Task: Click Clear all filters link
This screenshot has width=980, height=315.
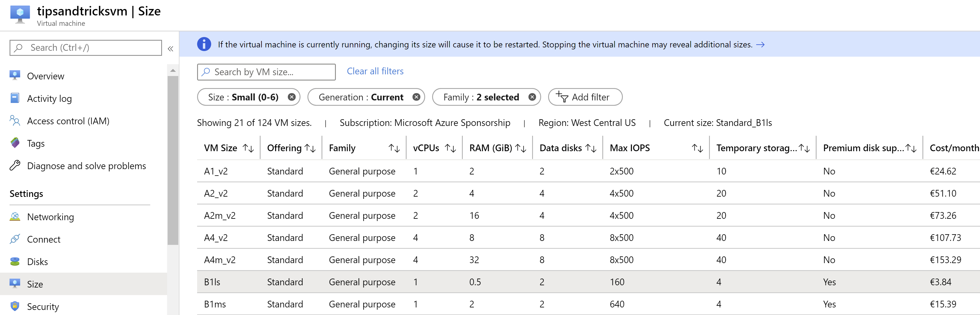Action: pos(375,71)
